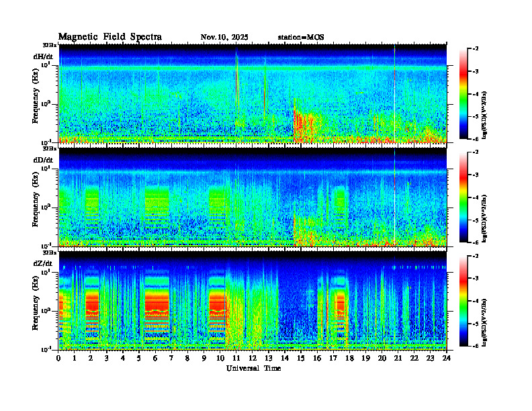
Task: Click the "Universal Time" axis title
Action: pos(253,368)
